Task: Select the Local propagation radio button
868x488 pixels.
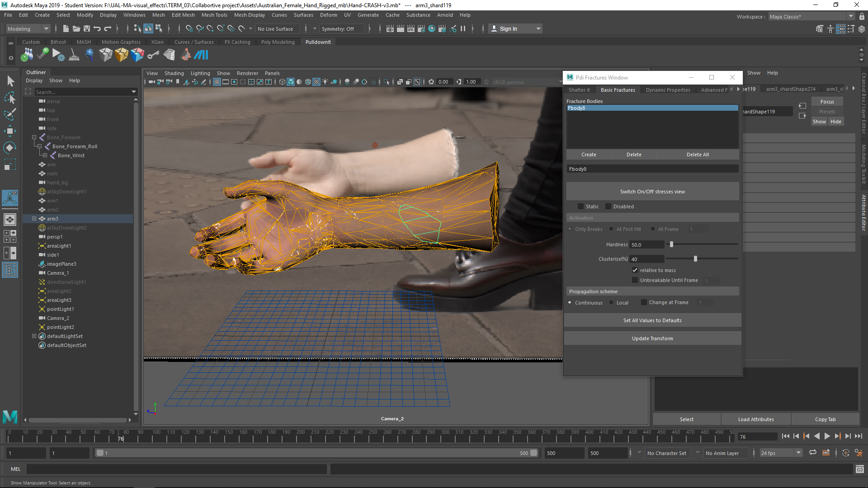Action: [611, 303]
